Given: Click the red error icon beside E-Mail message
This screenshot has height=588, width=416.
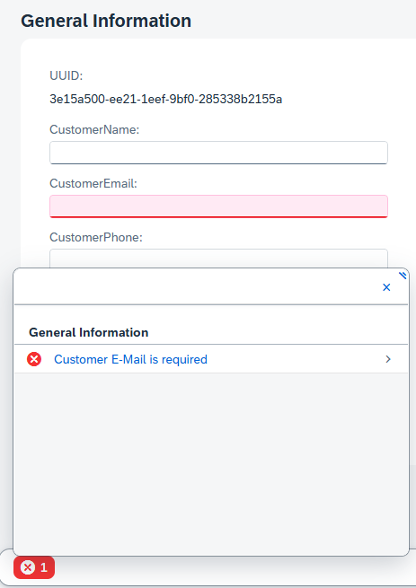Looking at the screenshot, I should point(34,359).
